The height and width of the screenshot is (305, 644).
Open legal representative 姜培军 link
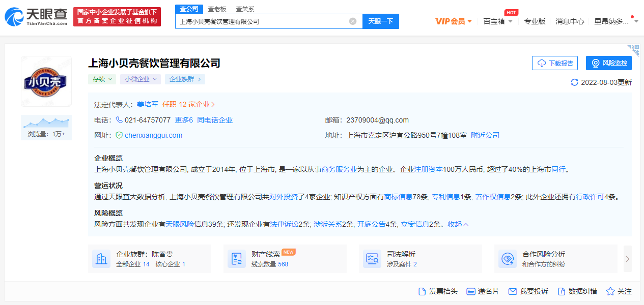[x=148, y=104]
